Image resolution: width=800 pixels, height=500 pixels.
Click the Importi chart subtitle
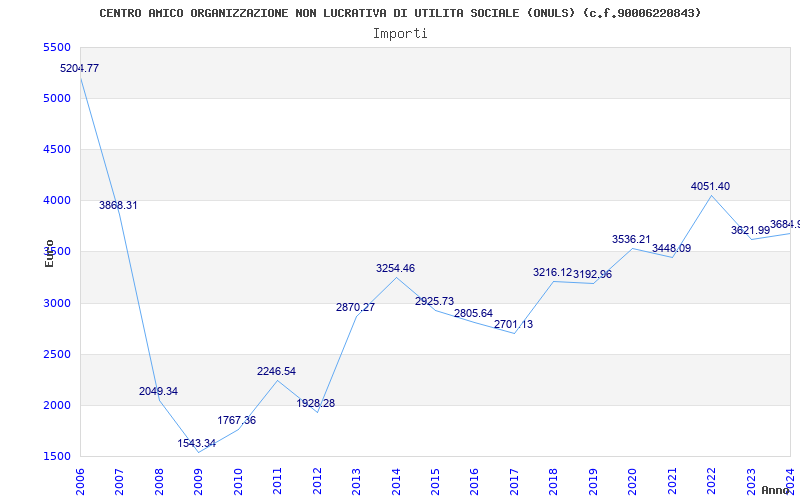click(x=400, y=33)
